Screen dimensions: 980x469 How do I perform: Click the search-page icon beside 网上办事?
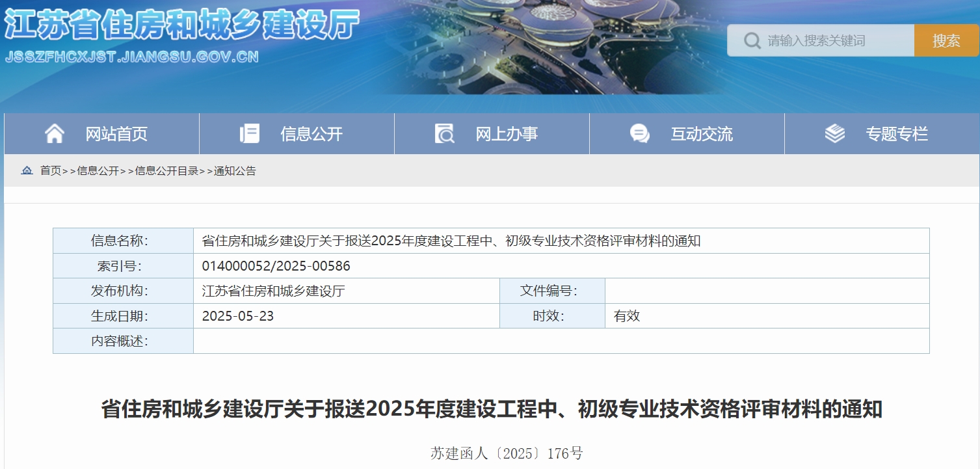445,134
